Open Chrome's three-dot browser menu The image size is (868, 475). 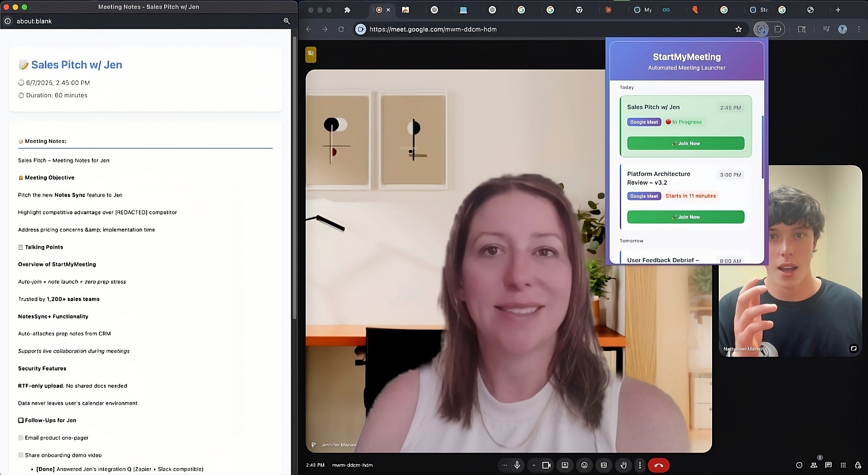coord(859,29)
